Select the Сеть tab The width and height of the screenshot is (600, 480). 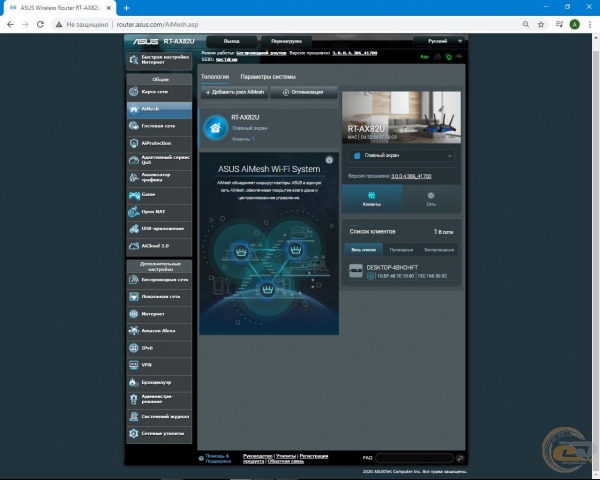point(431,199)
